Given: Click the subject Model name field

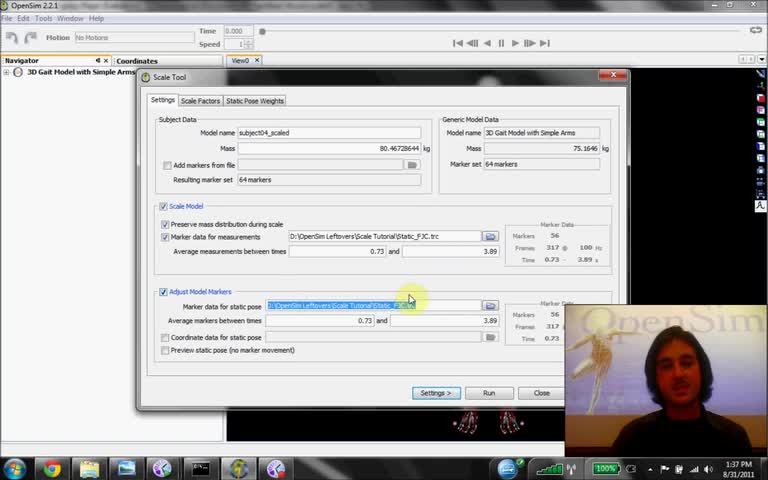Looking at the screenshot, I should 329,133.
